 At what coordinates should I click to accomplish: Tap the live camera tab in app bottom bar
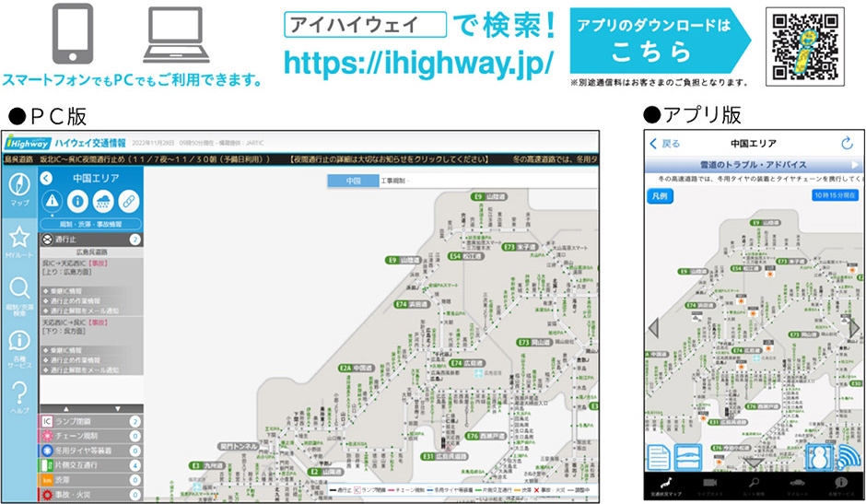point(709,486)
